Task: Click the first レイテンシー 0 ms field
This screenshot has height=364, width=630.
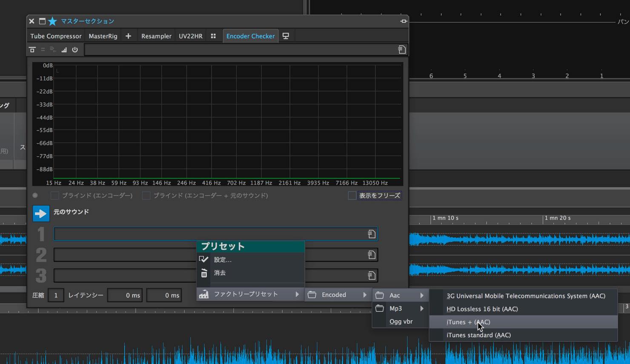Action: click(125, 295)
